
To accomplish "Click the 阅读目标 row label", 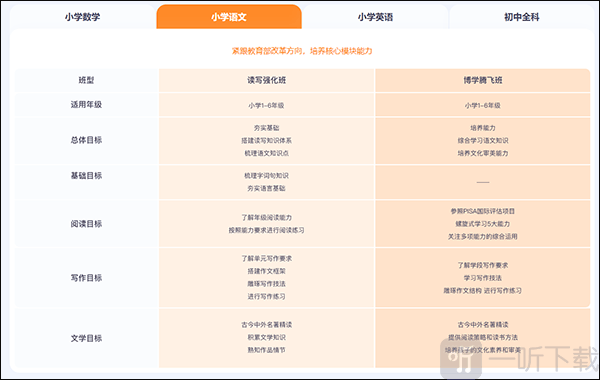I will [x=86, y=224].
